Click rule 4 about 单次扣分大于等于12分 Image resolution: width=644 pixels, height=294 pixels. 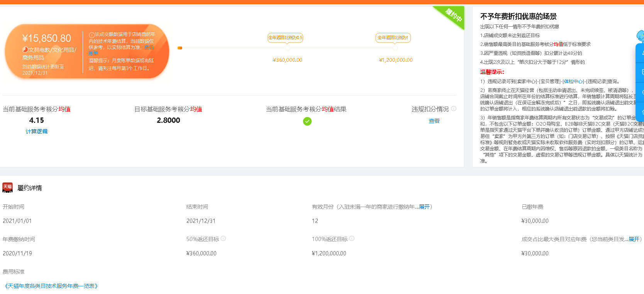pyautogui.click(x=532, y=62)
